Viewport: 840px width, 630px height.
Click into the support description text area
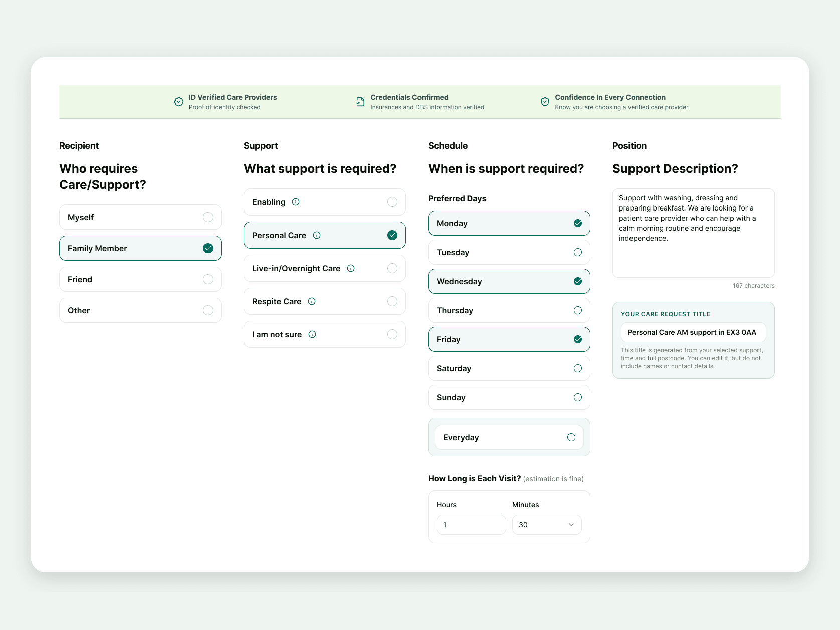[x=694, y=233]
